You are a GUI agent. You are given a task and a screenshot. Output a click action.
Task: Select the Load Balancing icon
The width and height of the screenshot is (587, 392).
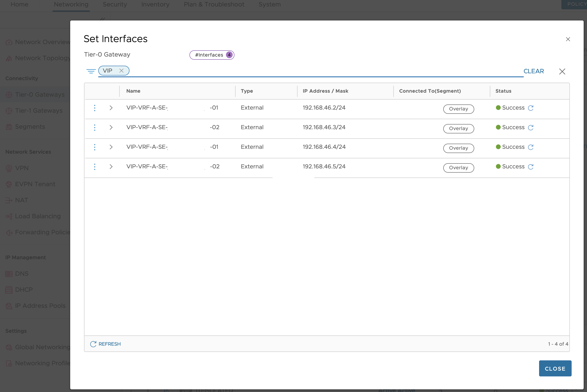pos(9,216)
